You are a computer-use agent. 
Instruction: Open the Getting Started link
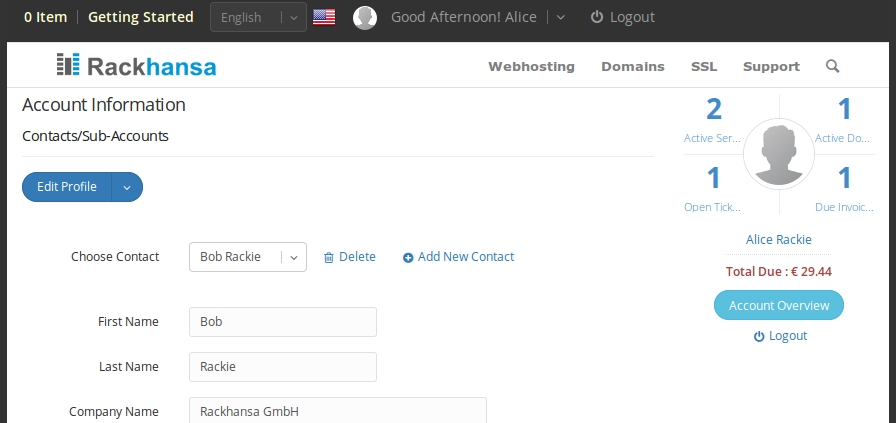[141, 17]
